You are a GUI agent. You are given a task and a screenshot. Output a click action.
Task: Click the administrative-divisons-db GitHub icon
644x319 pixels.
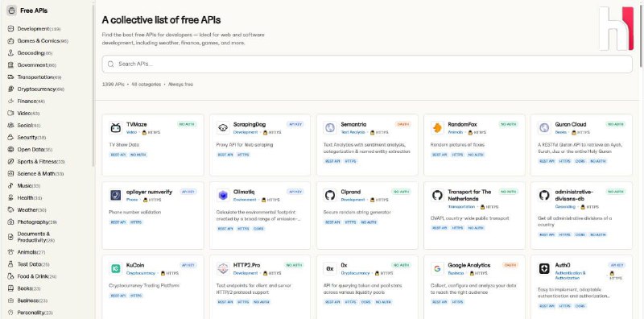coord(545,195)
